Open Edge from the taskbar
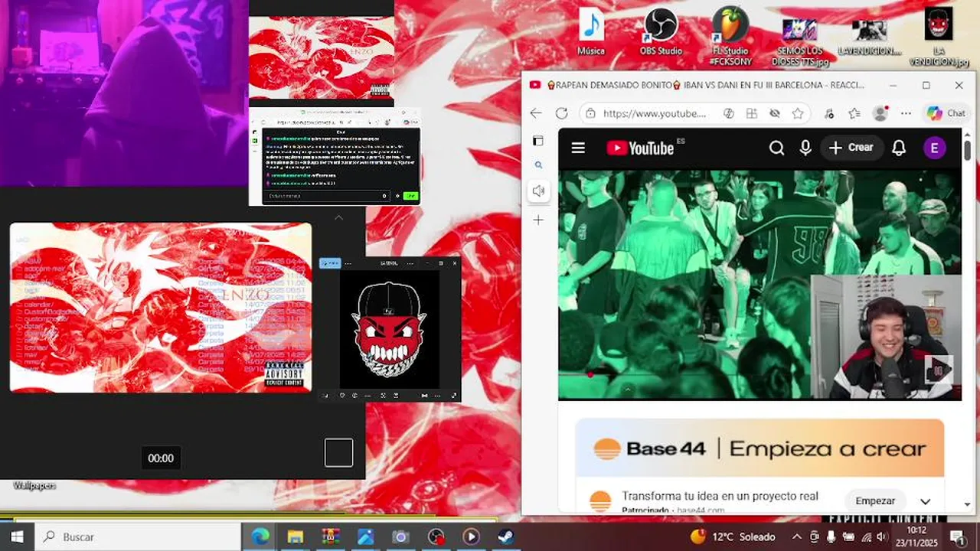 click(x=260, y=536)
